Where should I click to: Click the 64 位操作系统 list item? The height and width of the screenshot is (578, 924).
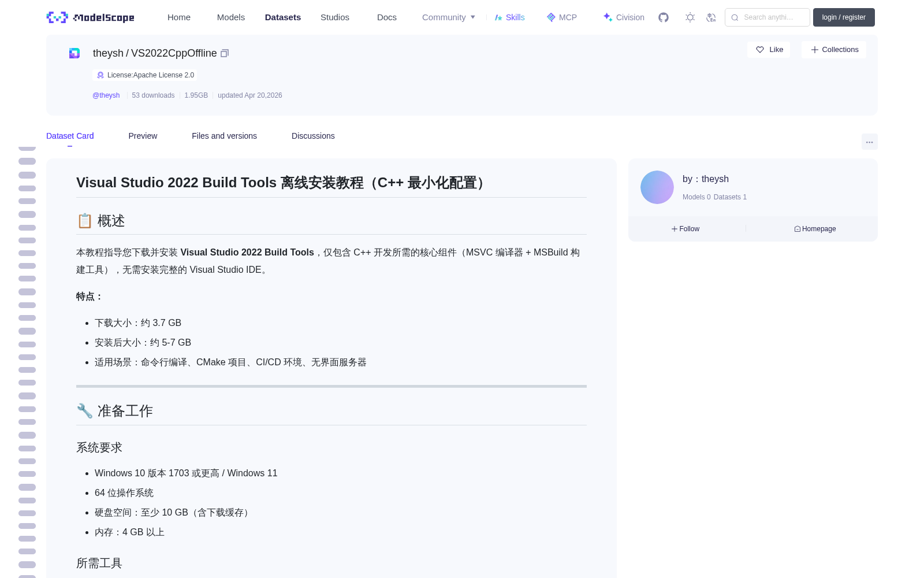[x=124, y=492]
